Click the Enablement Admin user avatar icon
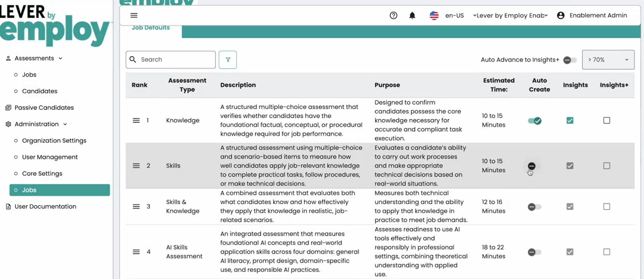644x279 pixels. (x=561, y=15)
